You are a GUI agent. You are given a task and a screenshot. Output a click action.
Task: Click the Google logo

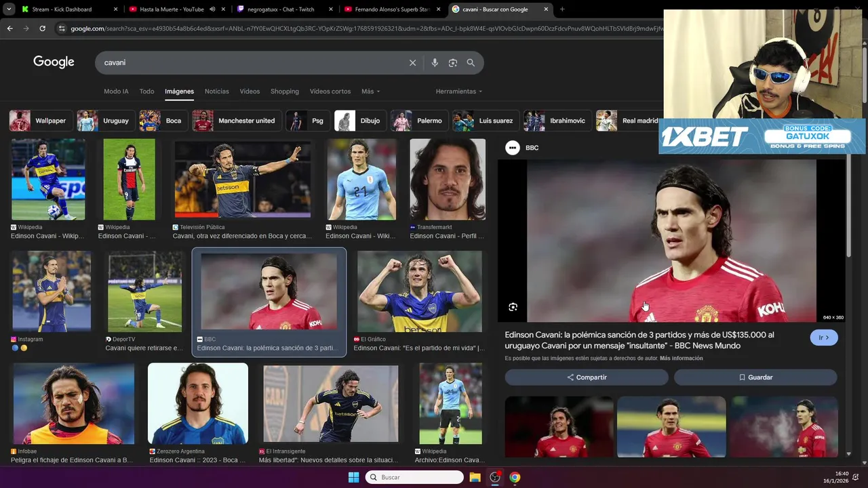click(x=54, y=62)
